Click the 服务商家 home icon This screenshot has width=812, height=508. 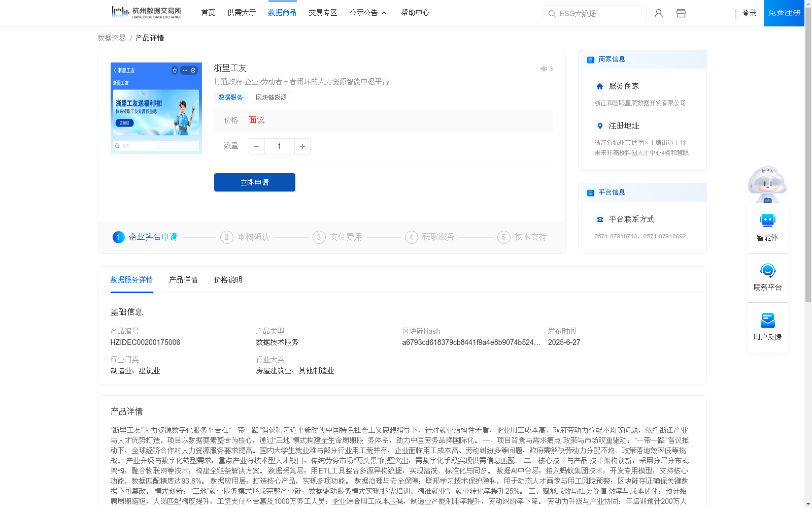[x=600, y=86]
